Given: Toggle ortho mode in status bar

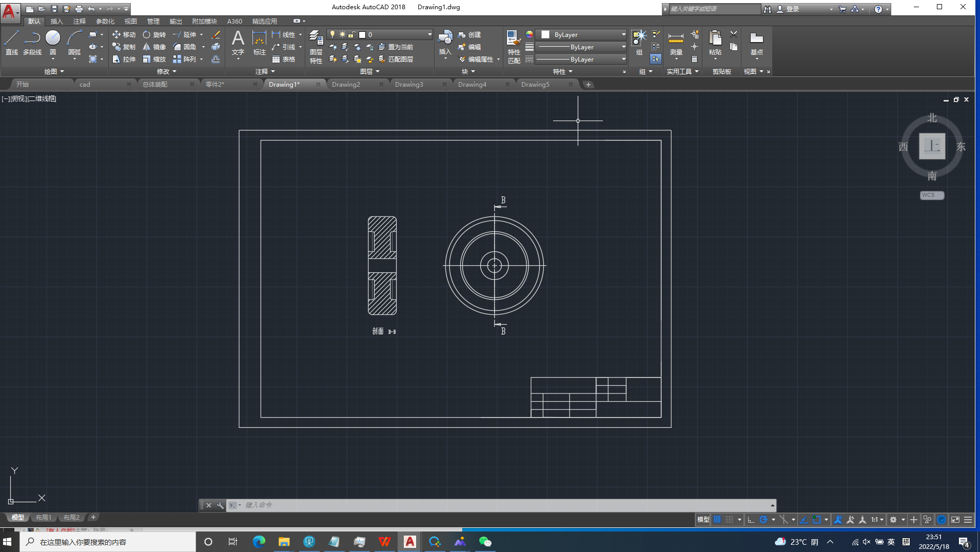Looking at the screenshot, I should (x=751, y=520).
